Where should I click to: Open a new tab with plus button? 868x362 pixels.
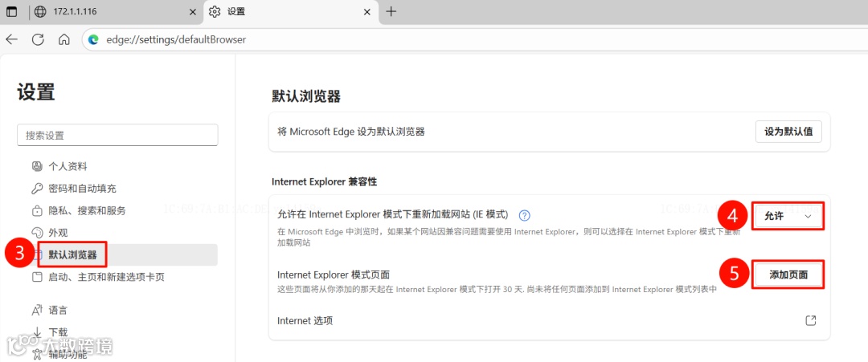tap(391, 11)
